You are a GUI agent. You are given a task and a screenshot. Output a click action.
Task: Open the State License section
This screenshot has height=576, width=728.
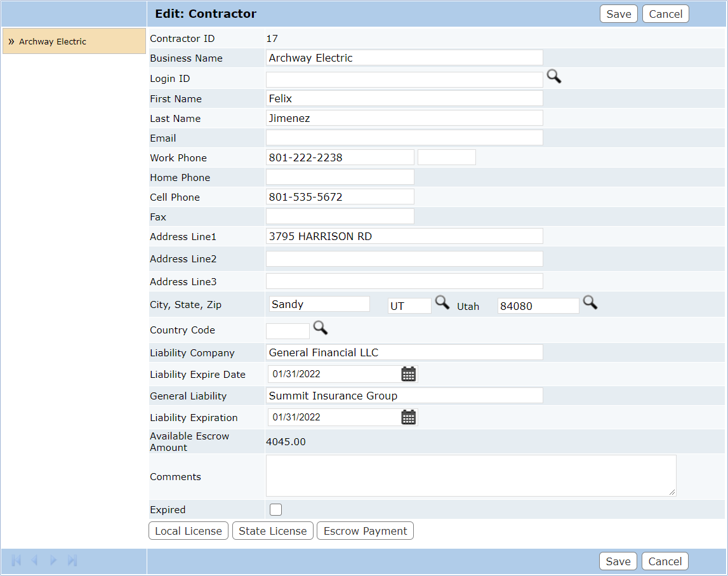click(273, 531)
